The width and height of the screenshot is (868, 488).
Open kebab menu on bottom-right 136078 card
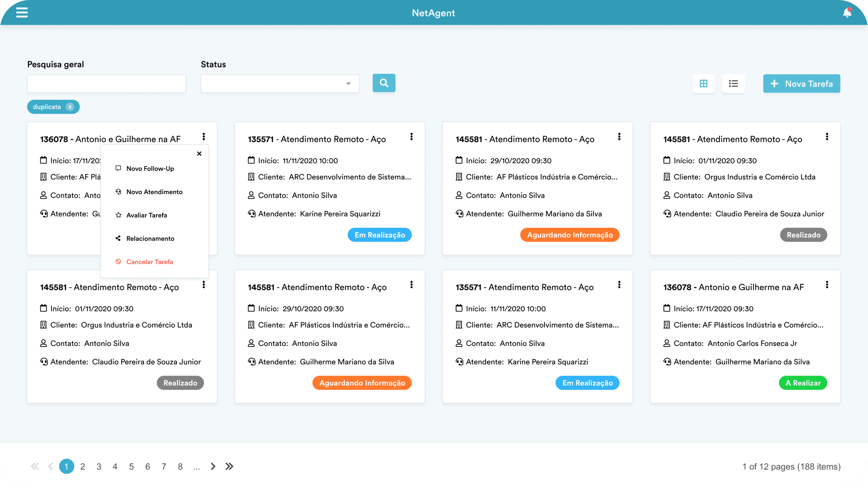826,284
